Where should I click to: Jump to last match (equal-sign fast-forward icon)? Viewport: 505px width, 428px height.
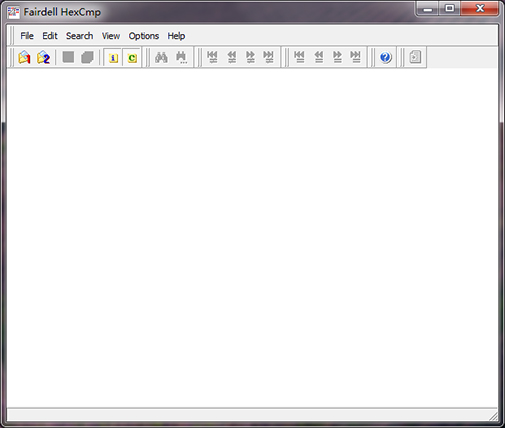pyautogui.click(x=355, y=57)
